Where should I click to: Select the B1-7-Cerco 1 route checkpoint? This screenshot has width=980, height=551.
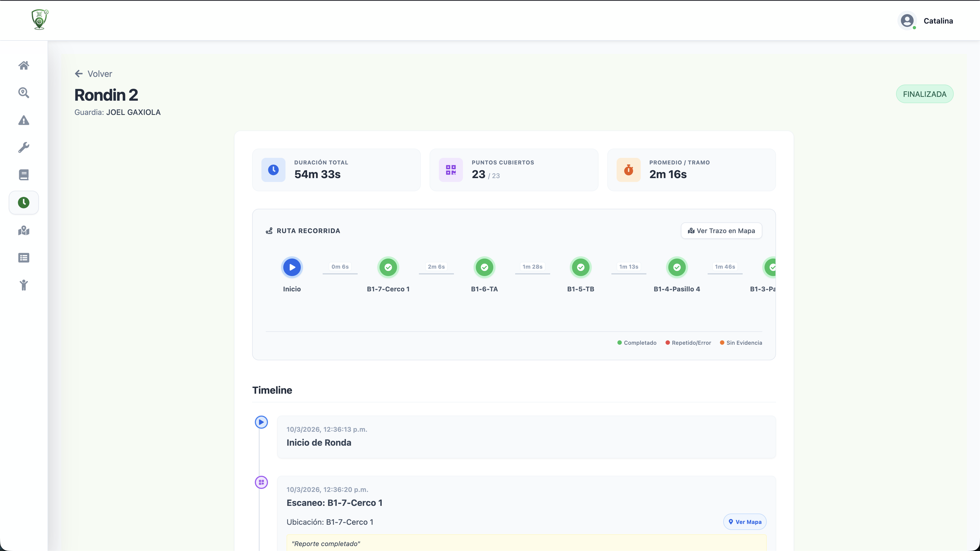point(388,267)
